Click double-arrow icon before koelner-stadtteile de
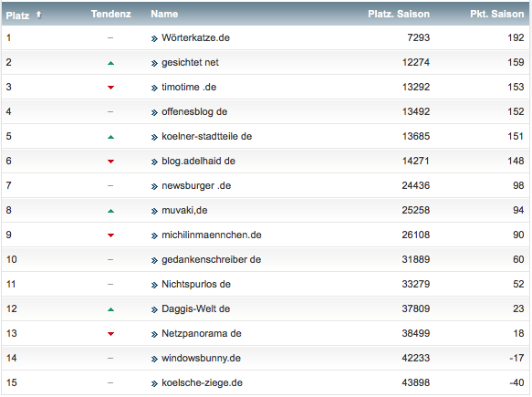532x397 pixels. click(154, 138)
